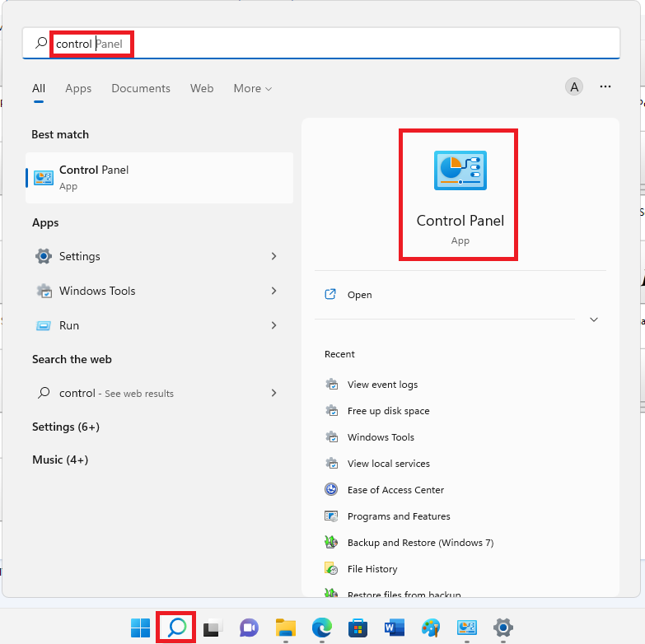The height and width of the screenshot is (644, 645).
Task: Open View local services recent item
Action: [x=388, y=464]
